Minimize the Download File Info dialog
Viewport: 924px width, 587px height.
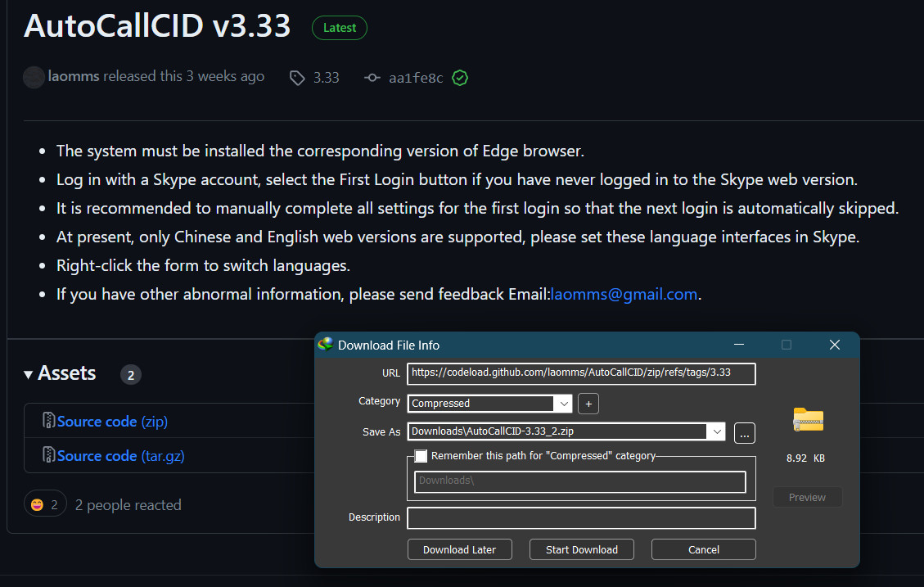point(739,344)
